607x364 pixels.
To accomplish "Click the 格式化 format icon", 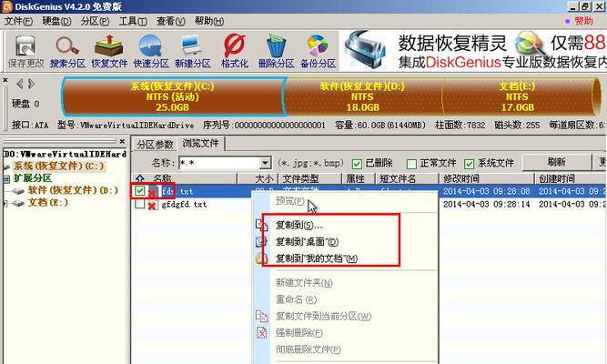I will pyautogui.click(x=235, y=50).
